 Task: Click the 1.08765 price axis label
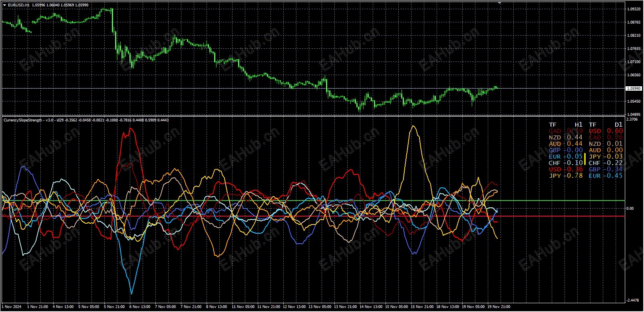point(634,22)
